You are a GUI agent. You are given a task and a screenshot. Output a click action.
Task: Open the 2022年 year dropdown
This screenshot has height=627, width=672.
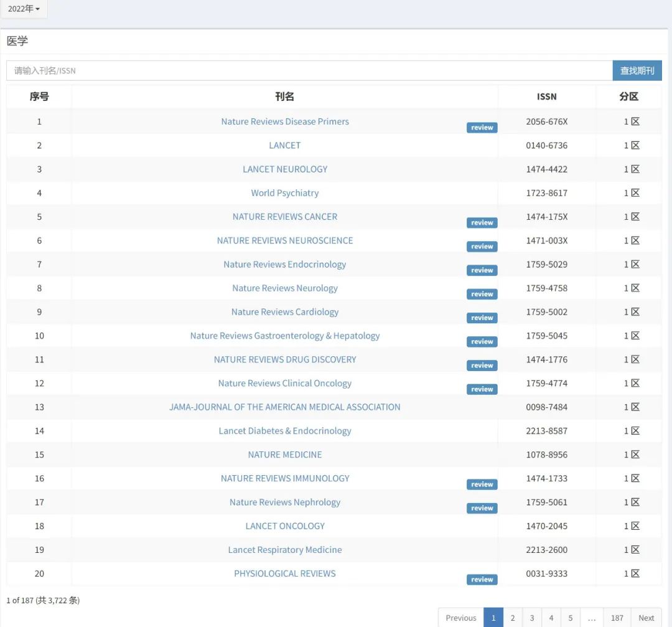click(24, 9)
